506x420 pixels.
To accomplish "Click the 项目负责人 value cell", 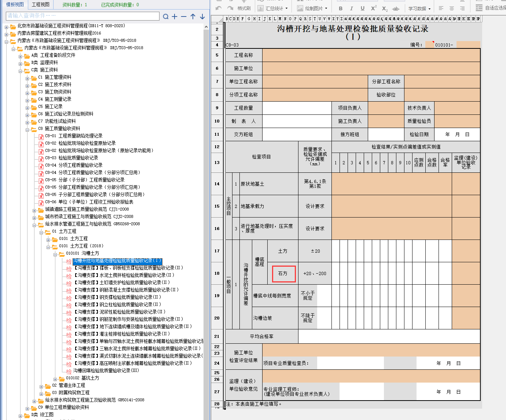I will click(386, 108).
